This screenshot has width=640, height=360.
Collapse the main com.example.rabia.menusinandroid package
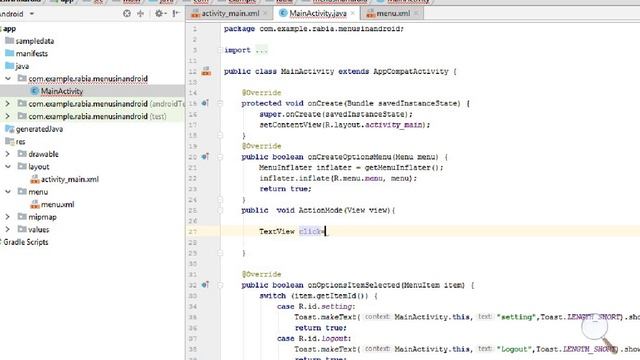8,78
